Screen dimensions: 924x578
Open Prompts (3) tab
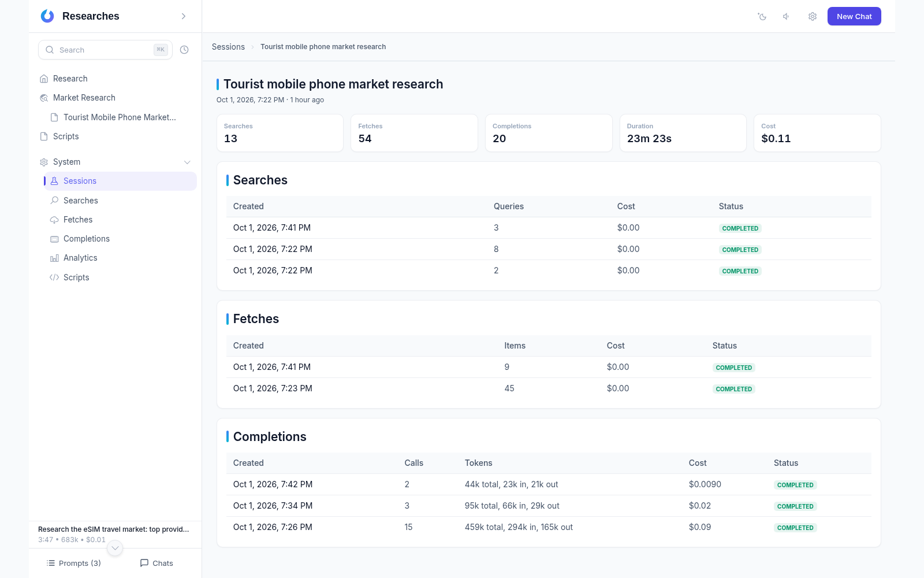click(73, 563)
